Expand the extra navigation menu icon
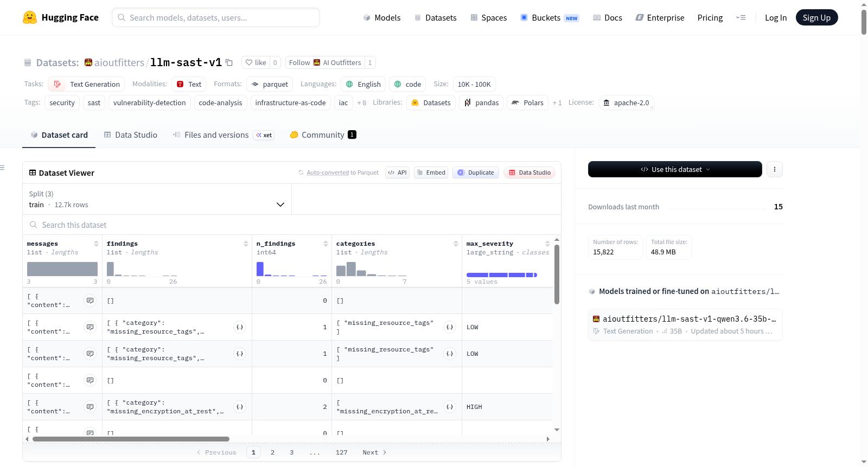This screenshot has height=467, width=868. [741, 17]
